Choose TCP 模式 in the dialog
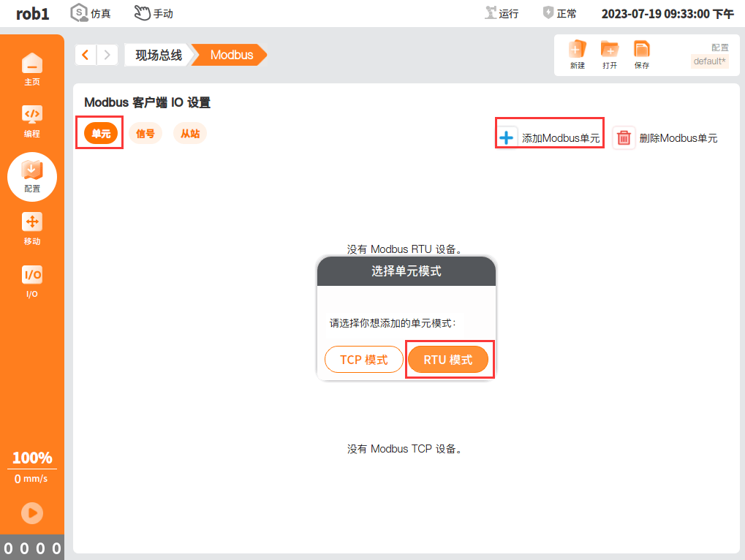This screenshot has width=745, height=560. coord(364,360)
